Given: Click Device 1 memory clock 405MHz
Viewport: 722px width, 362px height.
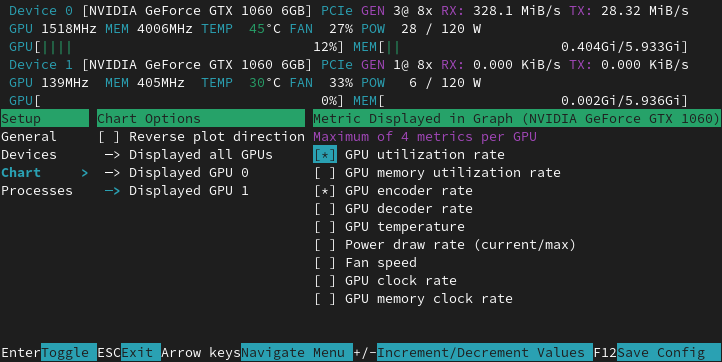Looking at the screenshot, I should pyautogui.click(x=161, y=83).
